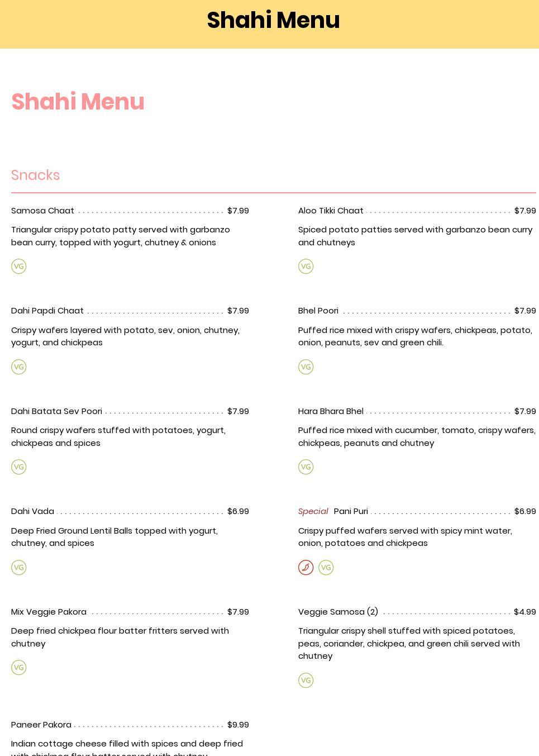Click the vegetarian icon under Samosa Chaat
Screen dimensions: 539x756
point(19,267)
